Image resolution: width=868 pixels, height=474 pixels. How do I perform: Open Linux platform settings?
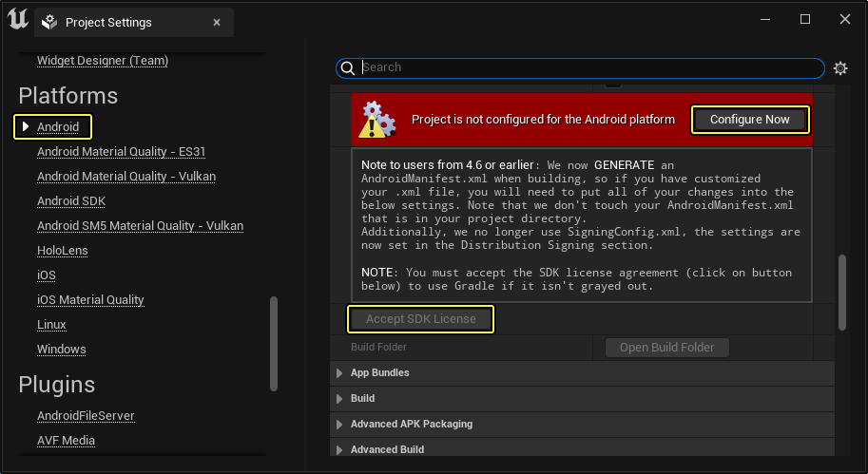(51, 325)
